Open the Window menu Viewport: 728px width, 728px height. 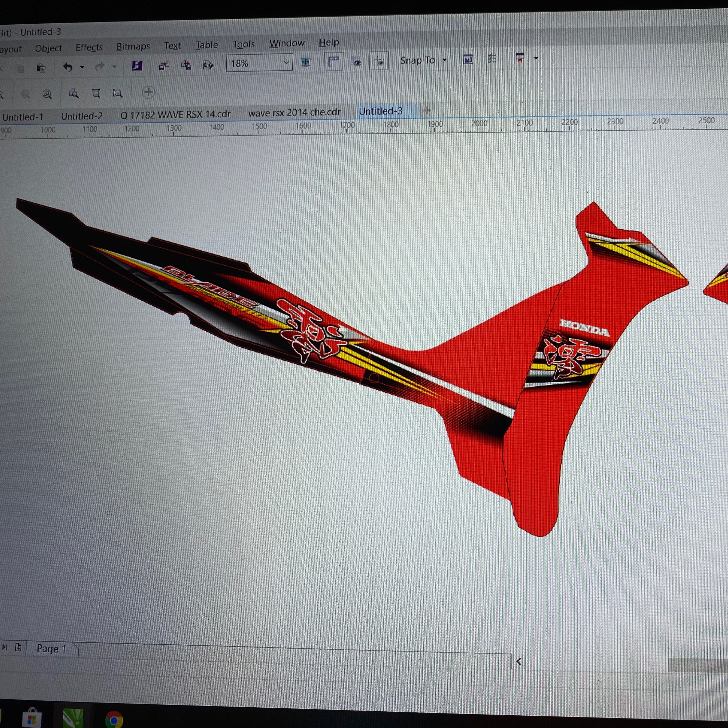pos(287,43)
